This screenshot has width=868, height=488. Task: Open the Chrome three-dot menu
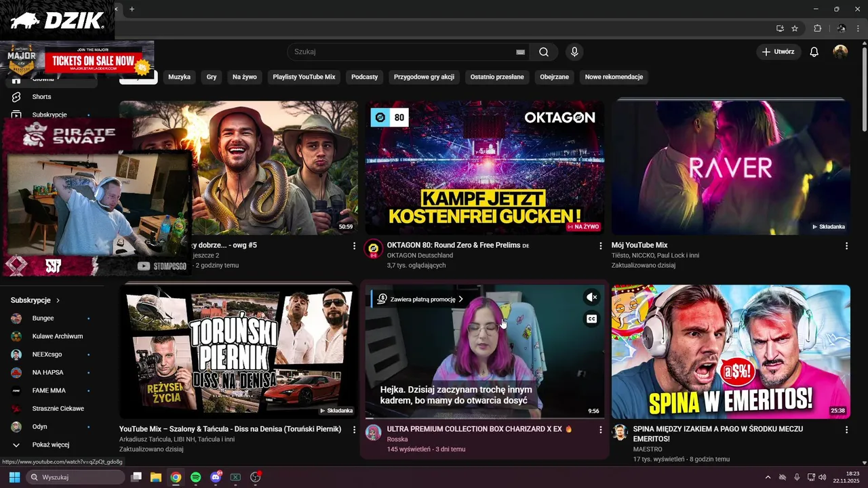(x=859, y=28)
